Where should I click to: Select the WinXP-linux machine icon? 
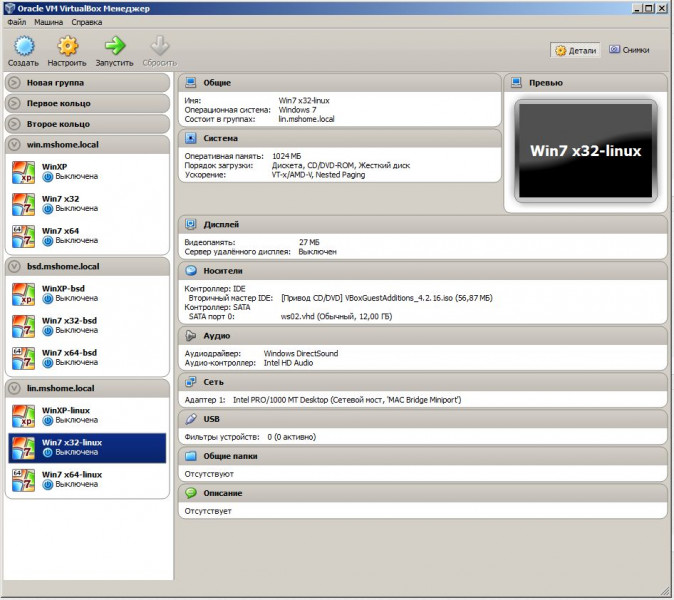(x=23, y=416)
